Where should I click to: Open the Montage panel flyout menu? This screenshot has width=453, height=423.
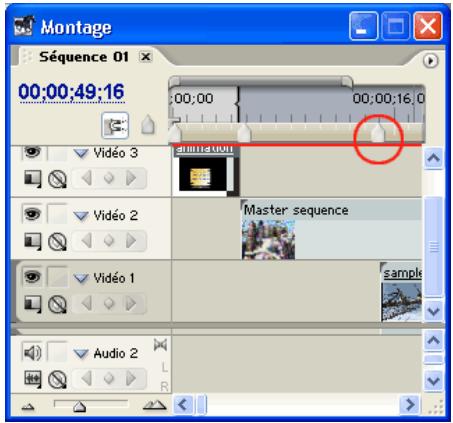430,61
